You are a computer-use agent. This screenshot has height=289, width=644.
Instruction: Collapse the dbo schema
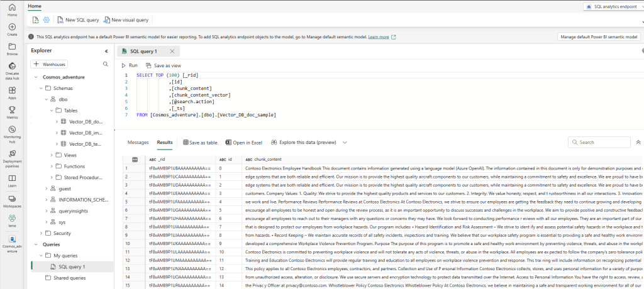pos(46,99)
